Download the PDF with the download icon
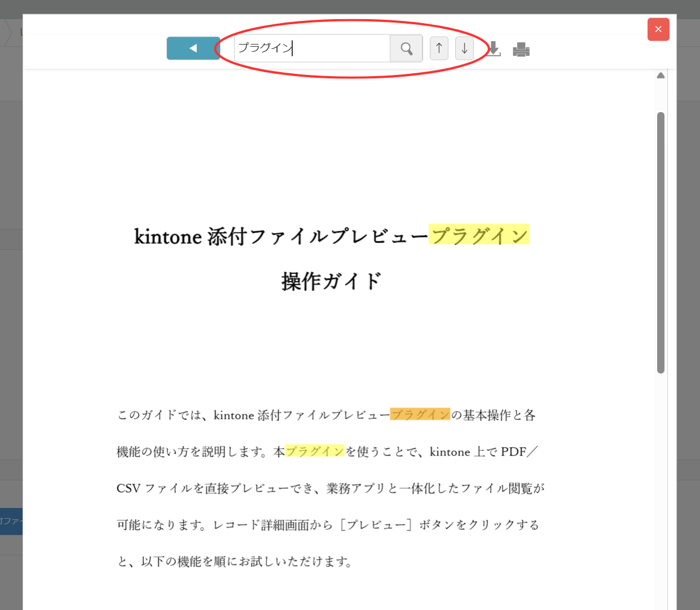The width and height of the screenshot is (700, 610). click(494, 50)
